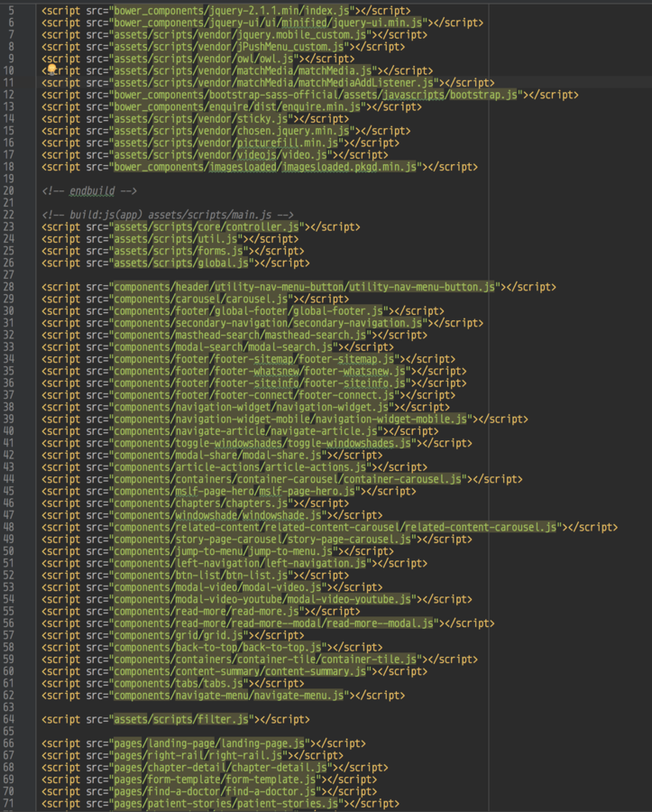Click the videojs/video.js path
Image resolution: width=652 pixels, height=812 pixels.
(220, 155)
